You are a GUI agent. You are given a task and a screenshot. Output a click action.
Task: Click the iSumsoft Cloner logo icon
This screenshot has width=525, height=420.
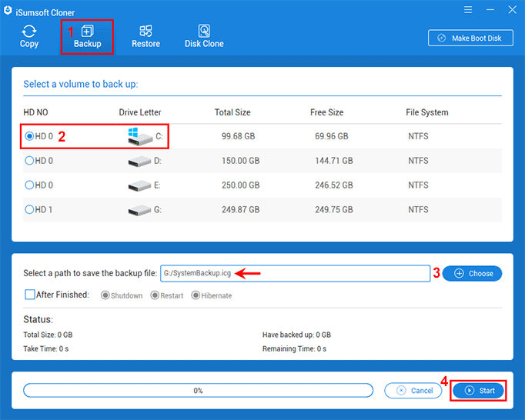click(x=8, y=11)
